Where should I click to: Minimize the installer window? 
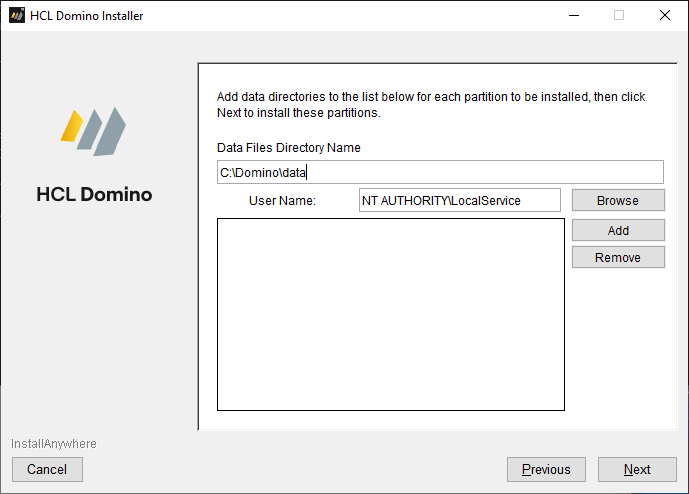point(574,15)
